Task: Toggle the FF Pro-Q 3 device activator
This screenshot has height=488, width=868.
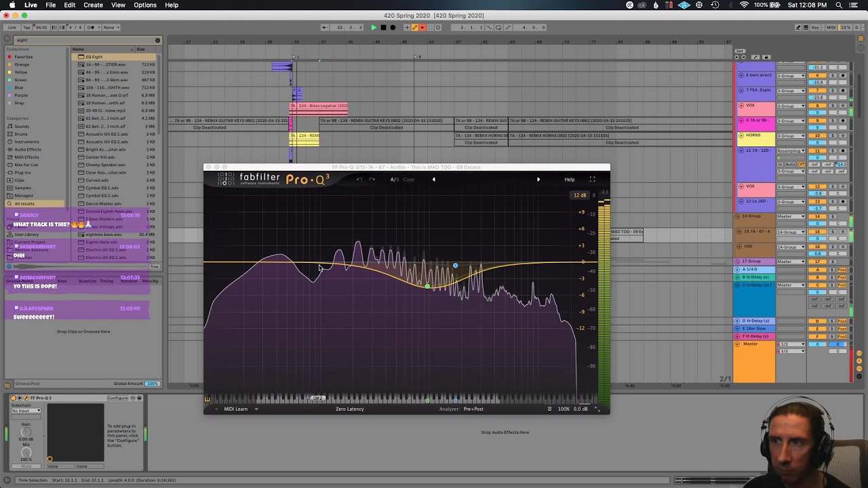Action: 14,398
